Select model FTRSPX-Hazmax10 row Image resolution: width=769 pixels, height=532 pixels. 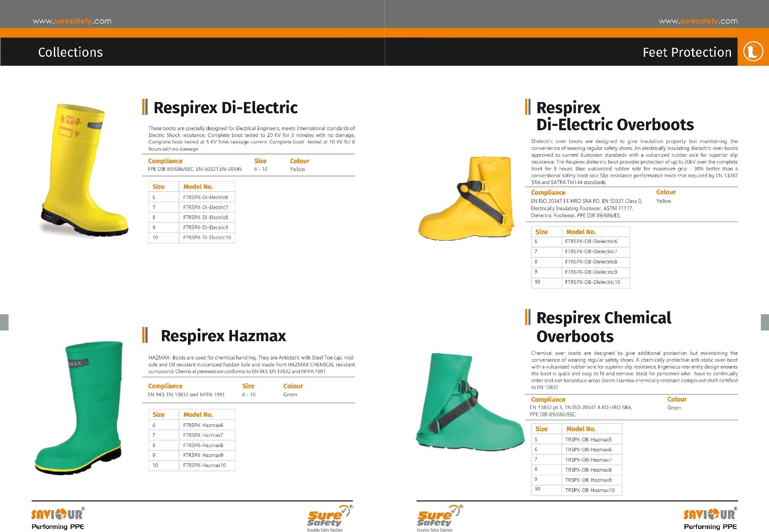coord(205,466)
